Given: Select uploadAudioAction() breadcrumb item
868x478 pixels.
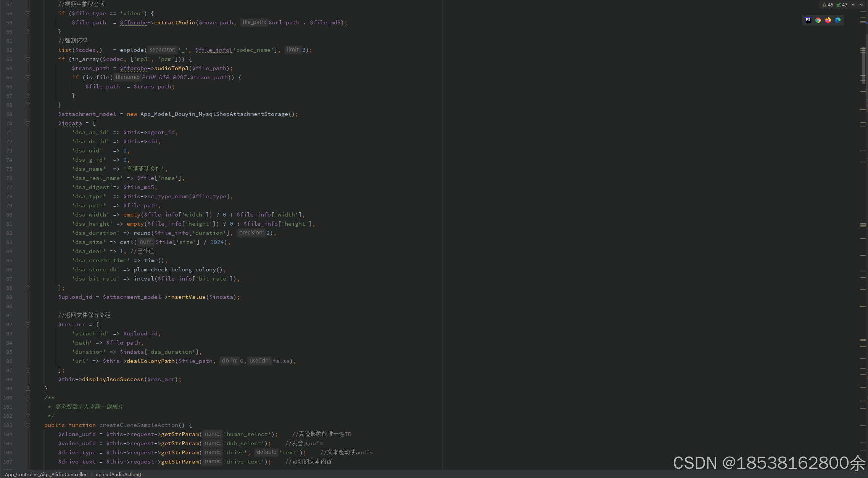Looking at the screenshot, I should pyautogui.click(x=118, y=474).
